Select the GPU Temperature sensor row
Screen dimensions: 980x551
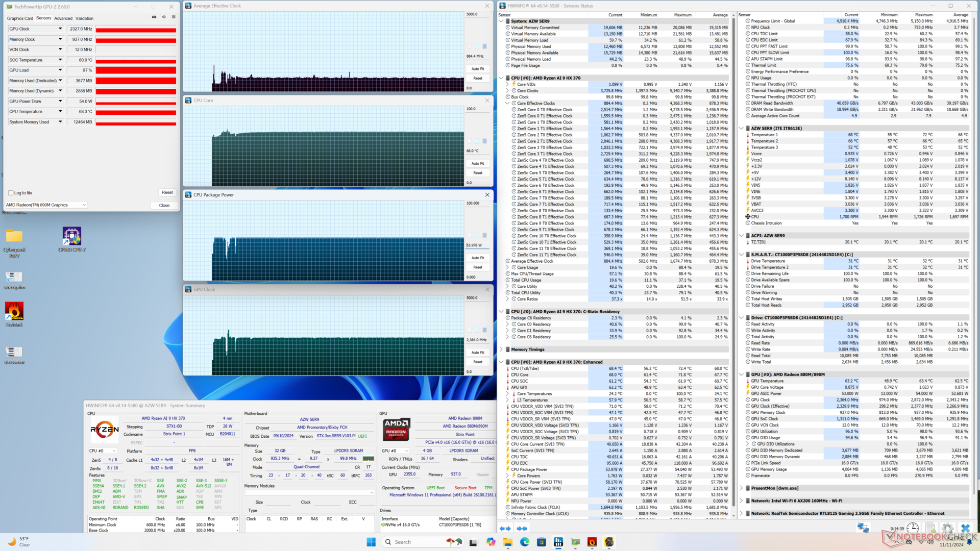(857, 381)
